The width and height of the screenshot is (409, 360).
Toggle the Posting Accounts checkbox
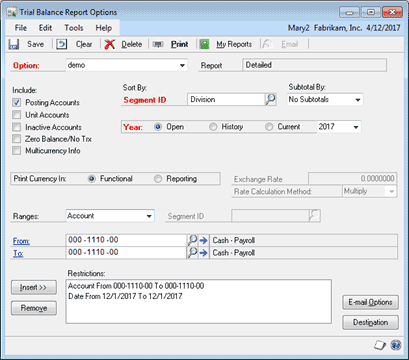coord(17,103)
